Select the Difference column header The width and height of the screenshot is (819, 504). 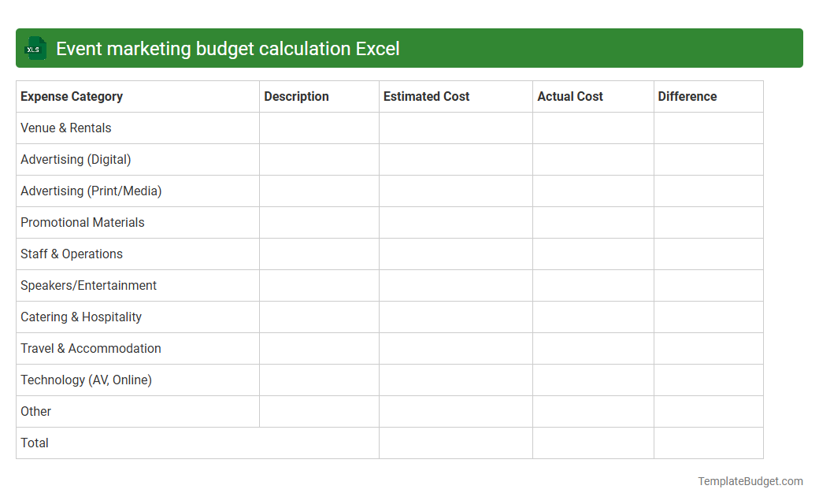[687, 96]
